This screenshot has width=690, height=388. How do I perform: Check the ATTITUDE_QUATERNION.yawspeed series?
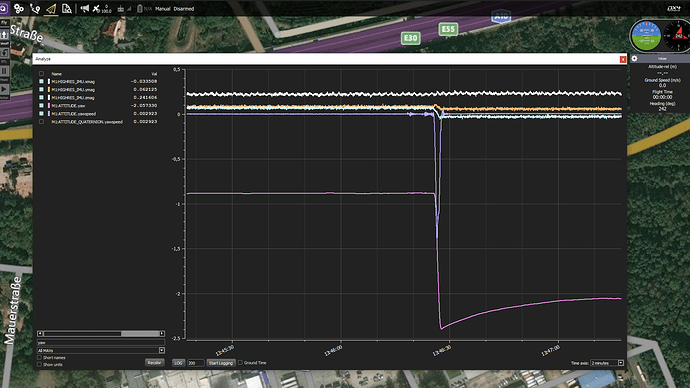[41, 121]
